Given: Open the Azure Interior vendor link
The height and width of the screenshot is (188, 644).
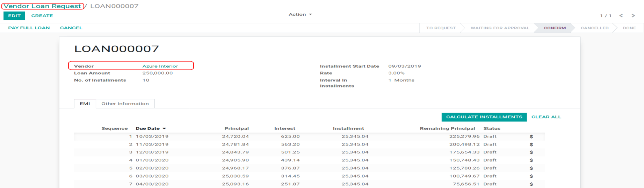Looking at the screenshot, I should click(x=160, y=66).
